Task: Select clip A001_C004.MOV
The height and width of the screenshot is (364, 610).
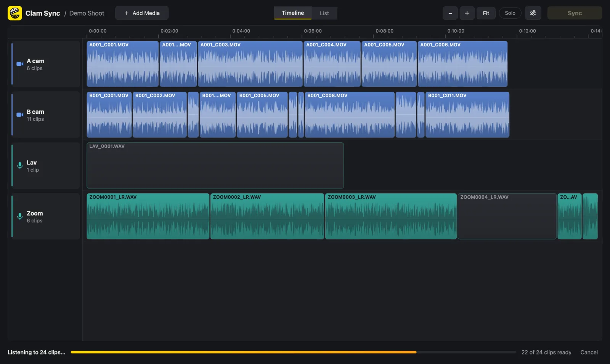Action: [332, 64]
